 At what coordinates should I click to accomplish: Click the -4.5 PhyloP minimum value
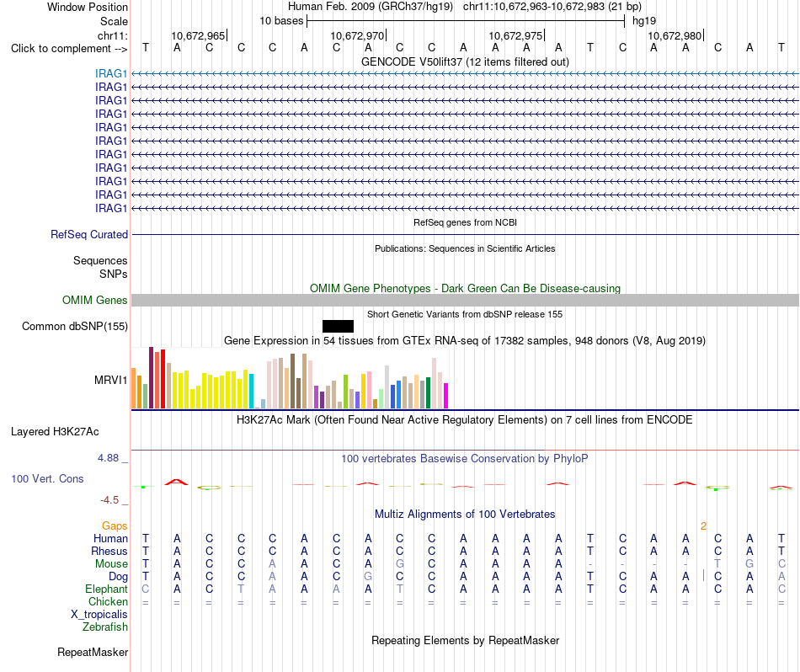[109, 500]
